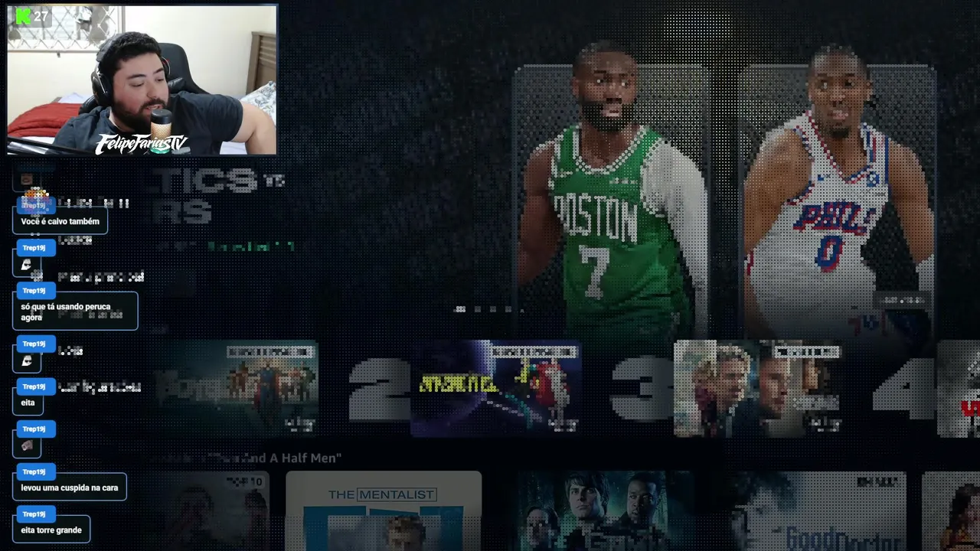The width and height of the screenshot is (980, 551).
Task: Open The Mentalist poster
Action: pos(384,510)
